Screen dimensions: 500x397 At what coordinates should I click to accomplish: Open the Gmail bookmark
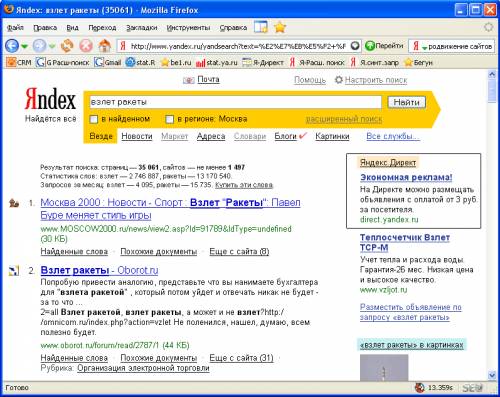click(107, 62)
